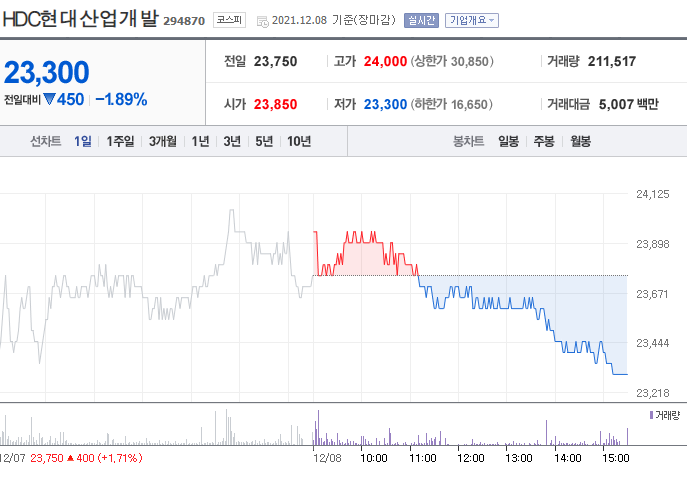Select the 1일 line chart tab
Image resolution: width=687 pixels, height=477 pixels.
[82, 141]
